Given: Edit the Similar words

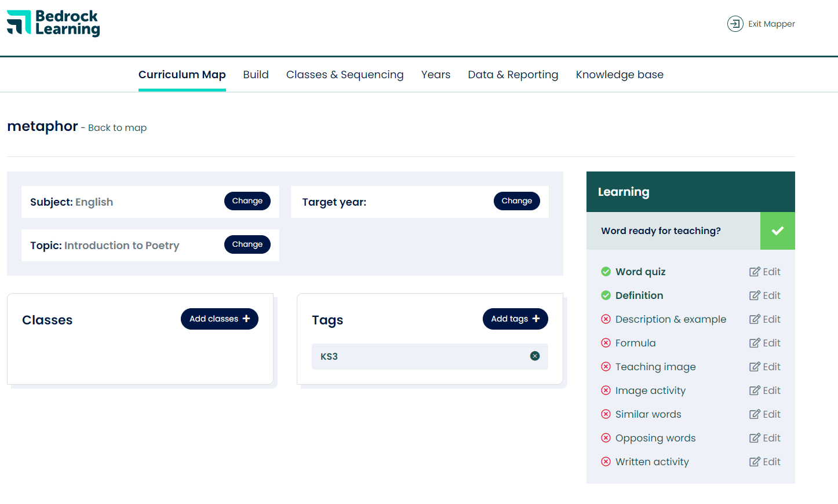Looking at the screenshot, I should 765,414.
